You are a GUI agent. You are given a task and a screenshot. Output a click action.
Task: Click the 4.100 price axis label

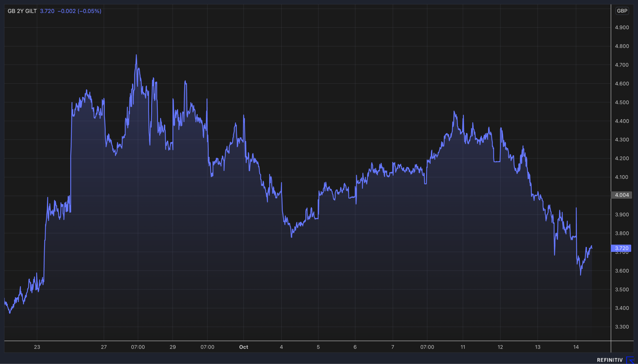point(622,177)
